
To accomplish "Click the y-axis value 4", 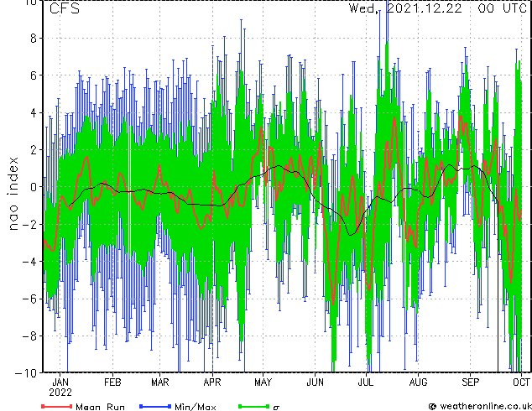I will point(34,112).
